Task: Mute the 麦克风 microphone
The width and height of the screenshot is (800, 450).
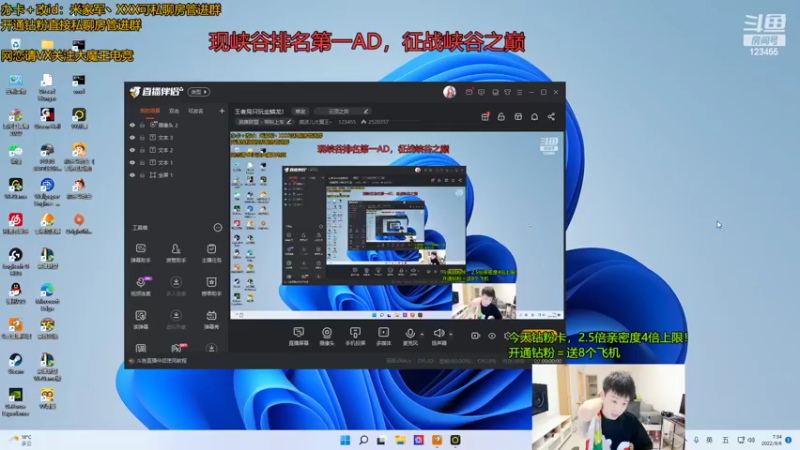Action: click(410, 336)
